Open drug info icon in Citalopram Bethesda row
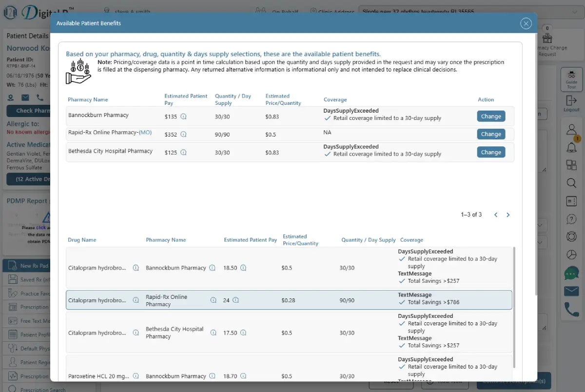Viewport: 585px width, 392px height. point(136,333)
